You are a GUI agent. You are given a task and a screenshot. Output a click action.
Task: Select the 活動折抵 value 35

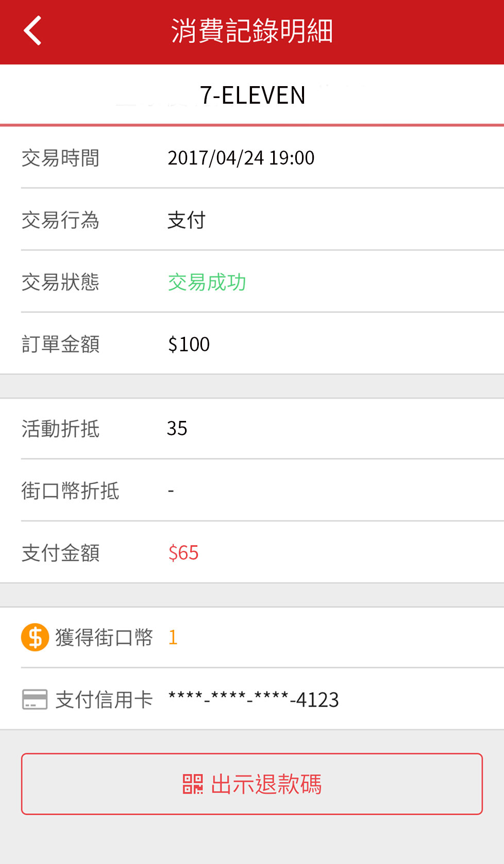[x=177, y=428]
